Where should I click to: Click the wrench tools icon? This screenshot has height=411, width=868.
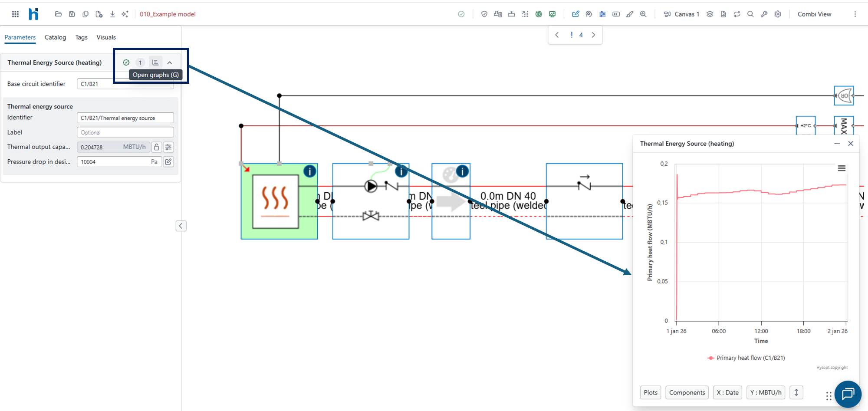764,14
